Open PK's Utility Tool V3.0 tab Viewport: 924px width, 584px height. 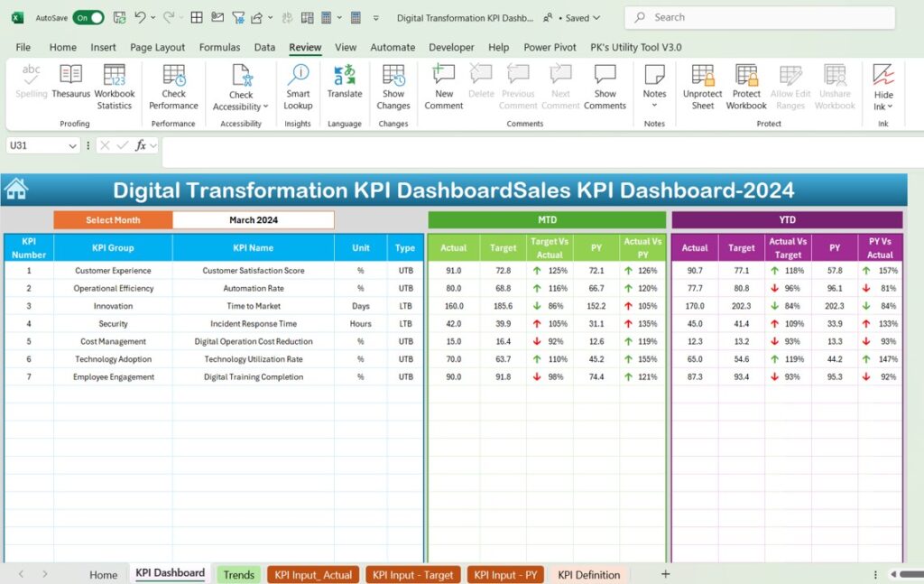[636, 47]
